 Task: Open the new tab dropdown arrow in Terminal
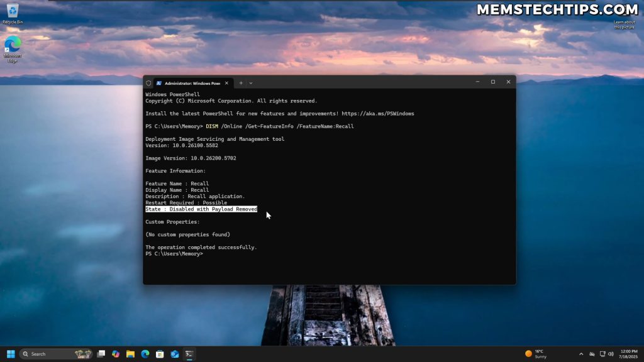(x=250, y=82)
